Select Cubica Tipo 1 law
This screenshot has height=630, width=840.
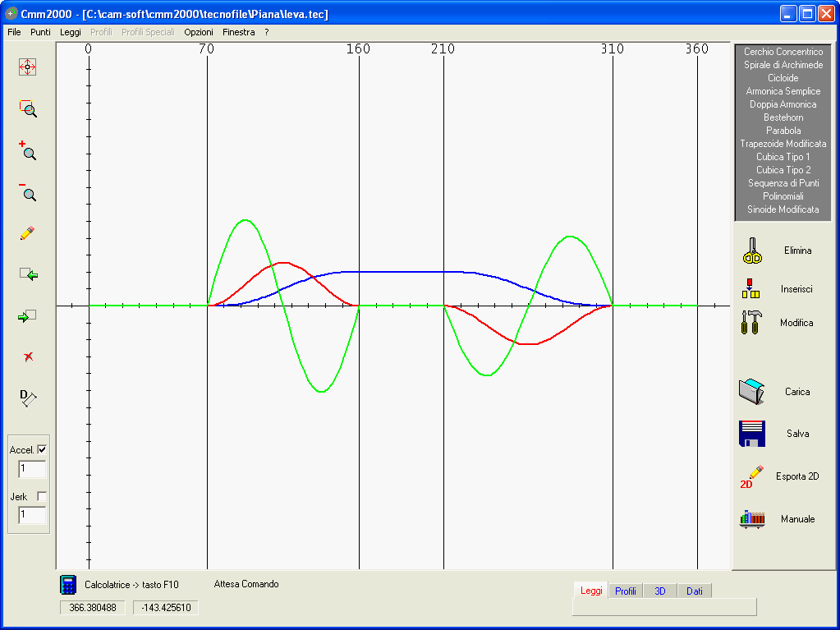click(783, 157)
